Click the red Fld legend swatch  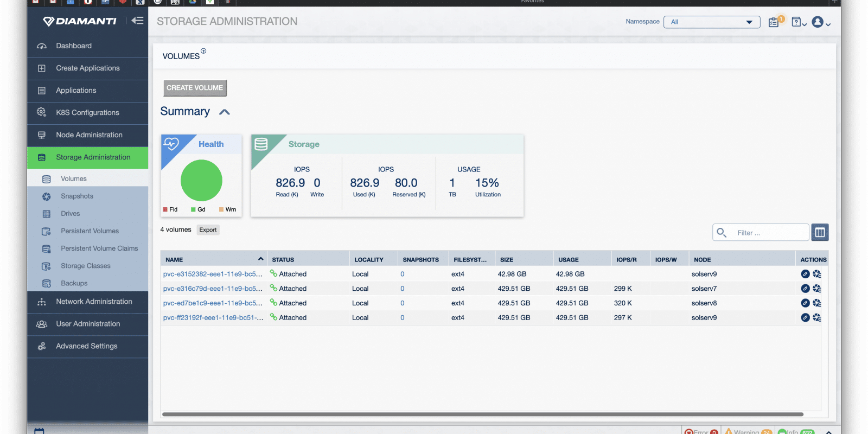(165, 209)
